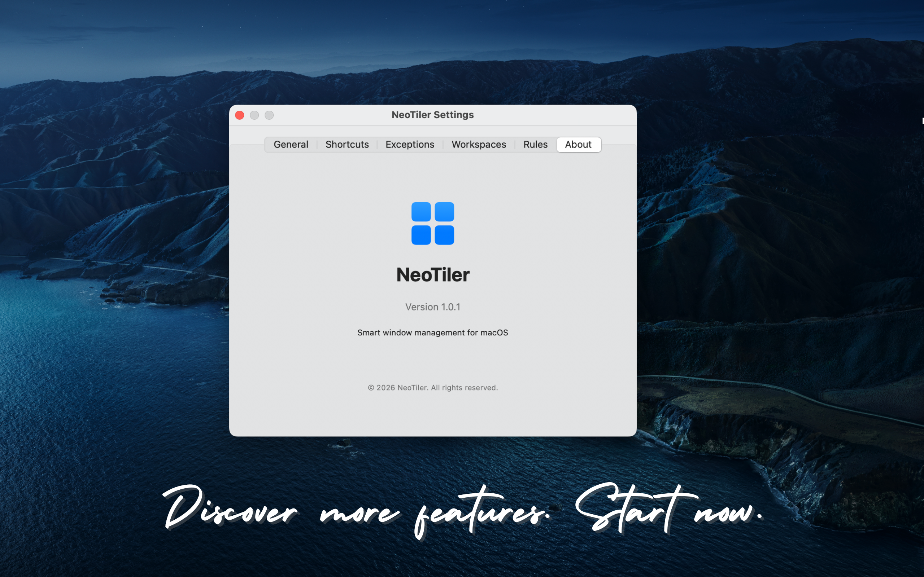Click the currently selected About tab
Viewport: 924px width, 577px height.
(579, 144)
